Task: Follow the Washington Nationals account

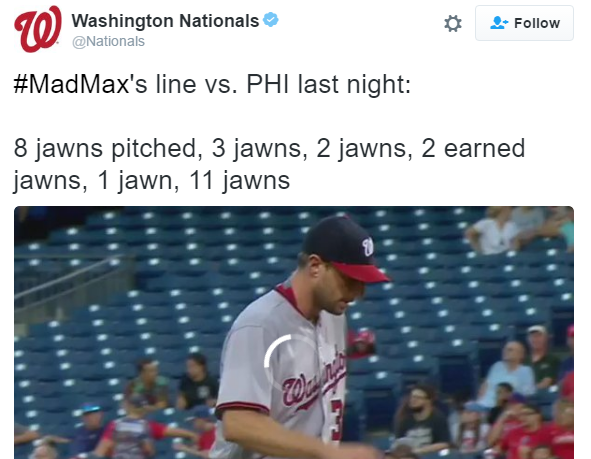Action: (524, 23)
